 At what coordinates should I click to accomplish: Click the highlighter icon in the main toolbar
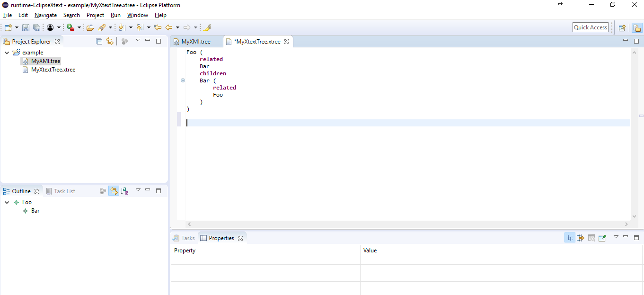(207, 27)
